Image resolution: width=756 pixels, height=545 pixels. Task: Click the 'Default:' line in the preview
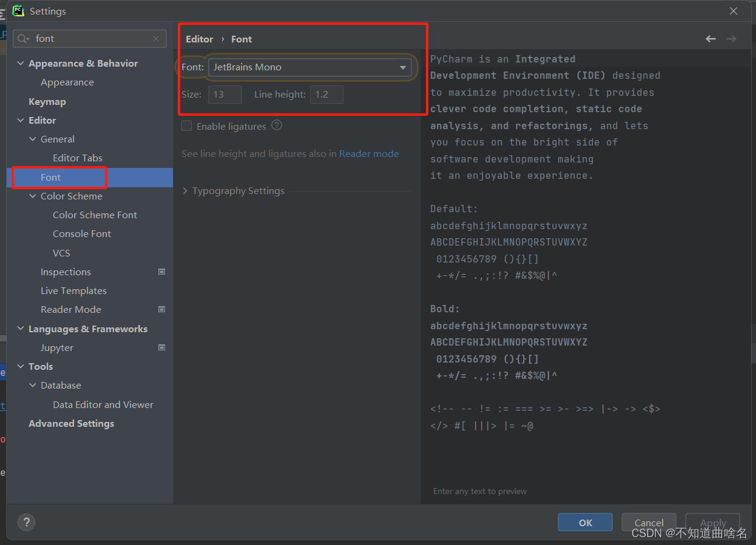pyautogui.click(x=454, y=209)
